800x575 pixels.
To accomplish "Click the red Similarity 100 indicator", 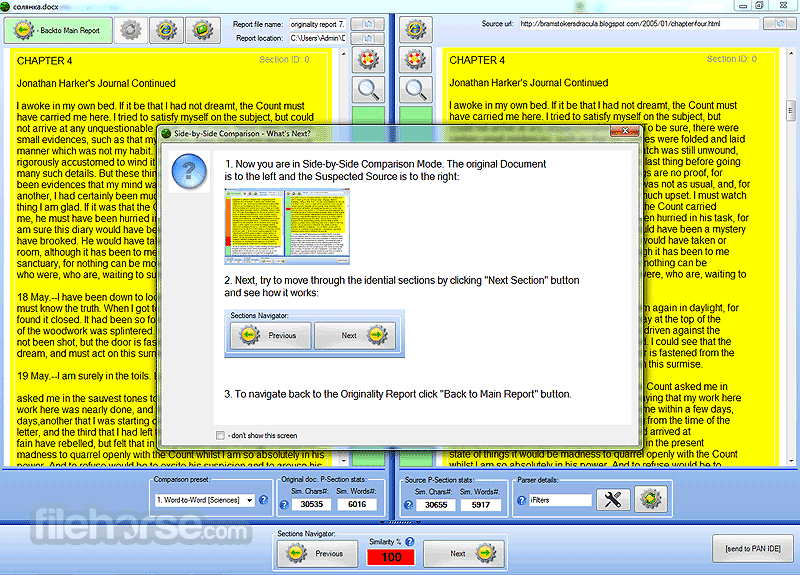I will 391,557.
